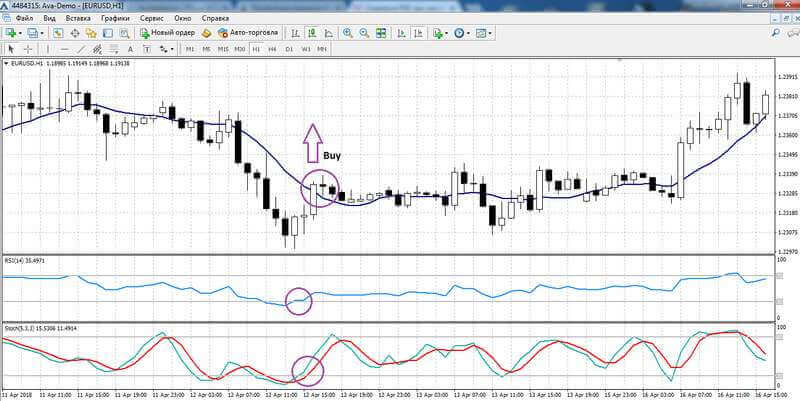Open the Periods clock icon
Image resolution: width=800 pixels, height=401 pixels.
[459, 33]
